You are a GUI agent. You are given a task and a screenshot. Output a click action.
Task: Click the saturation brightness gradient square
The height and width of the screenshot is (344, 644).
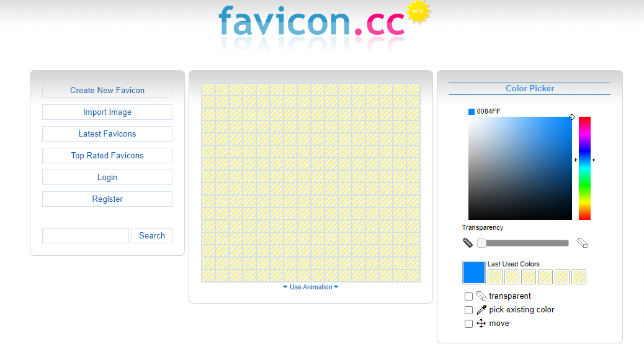(x=520, y=168)
